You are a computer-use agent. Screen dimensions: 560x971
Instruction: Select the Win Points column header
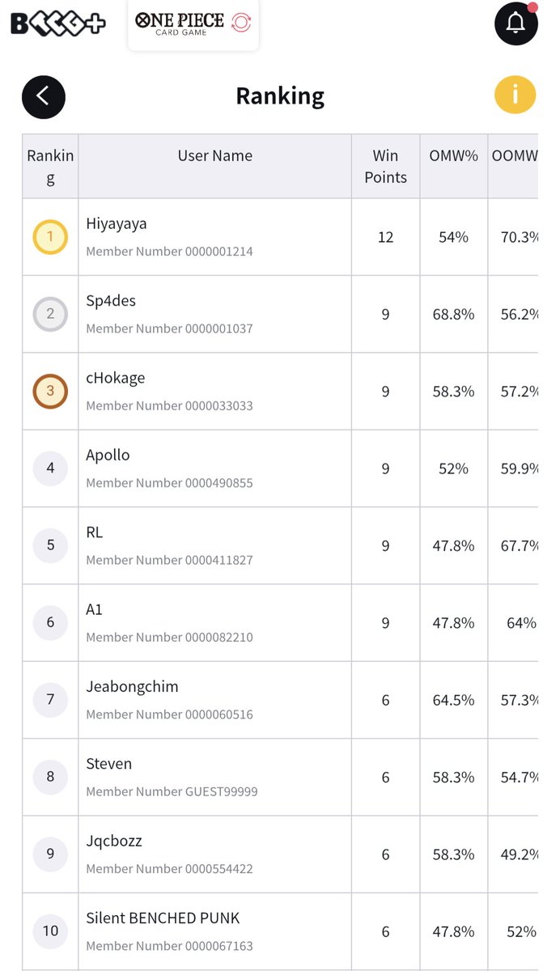point(385,166)
